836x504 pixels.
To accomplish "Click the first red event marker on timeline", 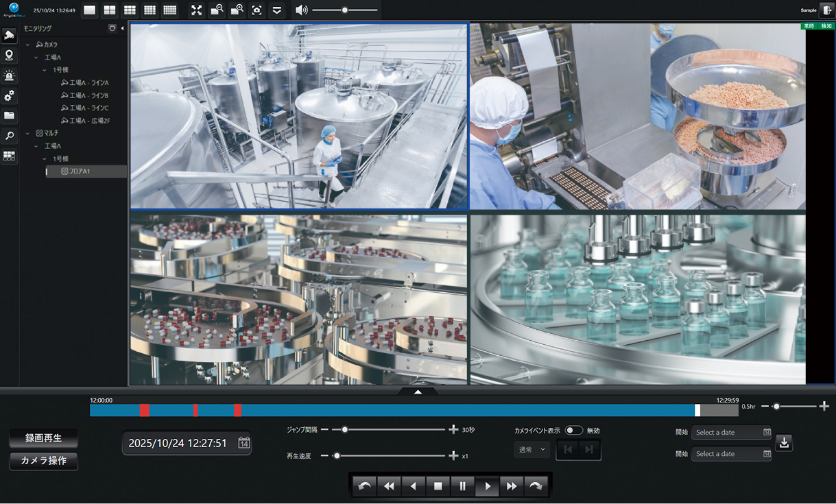I will coord(144,410).
